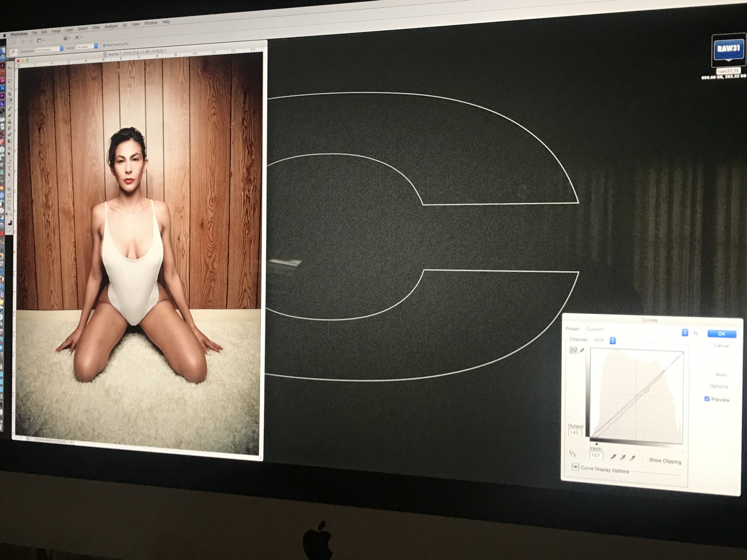The image size is (747, 560).
Task: Click the top-right endpoint of the curve
Action: point(682,353)
